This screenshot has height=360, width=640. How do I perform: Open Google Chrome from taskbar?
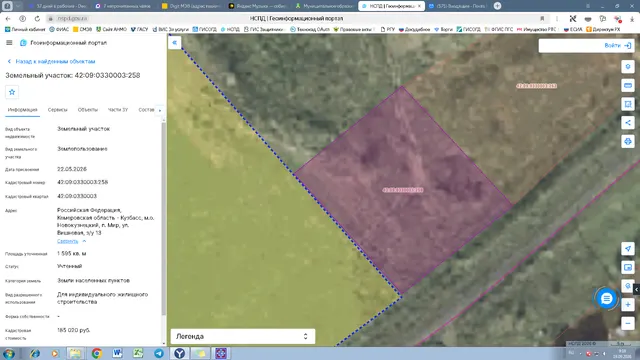(x=97, y=353)
